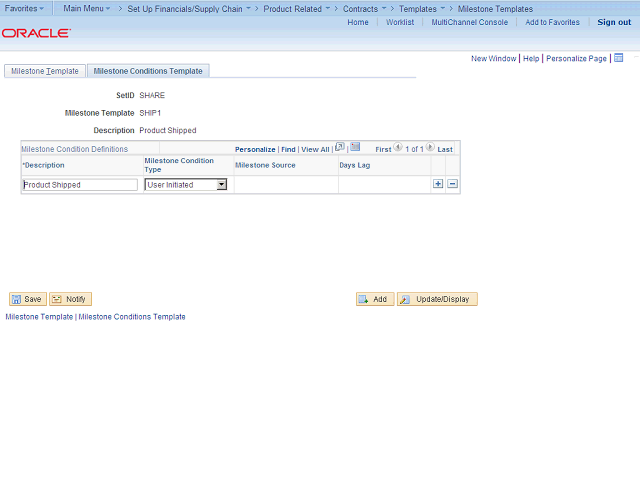Open grid in new window icon
640x480 pixels.
(340, 147)
